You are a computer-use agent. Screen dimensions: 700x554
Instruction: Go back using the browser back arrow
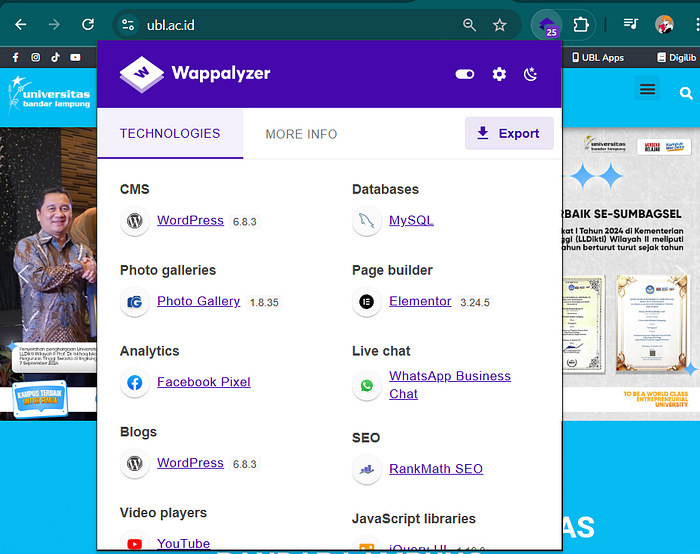coord(21,25)
